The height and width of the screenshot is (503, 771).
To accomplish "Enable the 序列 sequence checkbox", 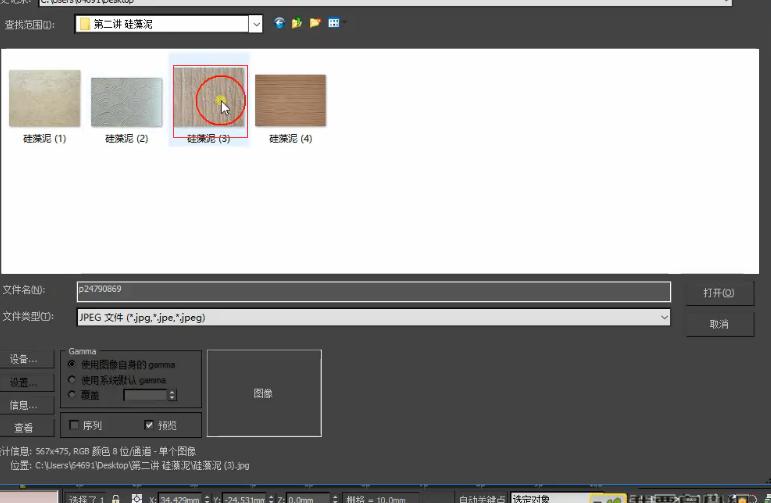I will coord(74,425).
